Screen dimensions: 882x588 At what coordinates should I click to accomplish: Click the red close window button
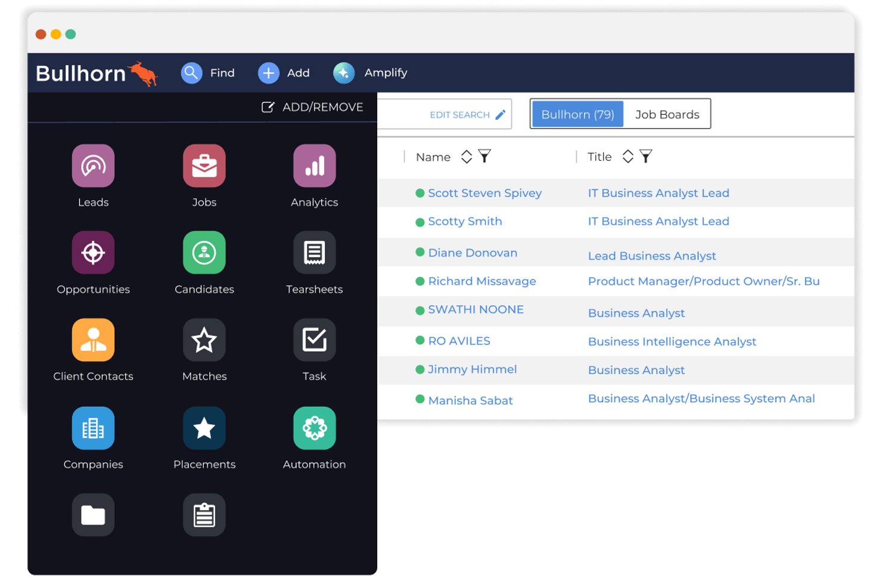point(41,34)
